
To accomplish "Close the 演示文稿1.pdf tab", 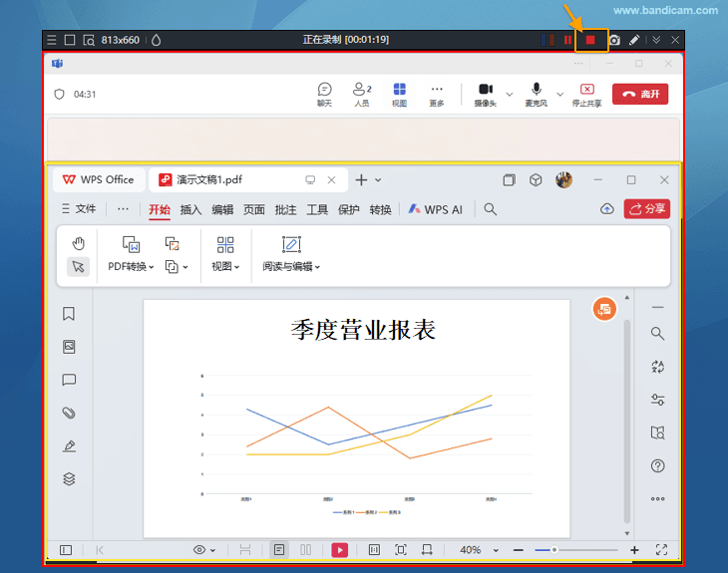I will (331, 180).
